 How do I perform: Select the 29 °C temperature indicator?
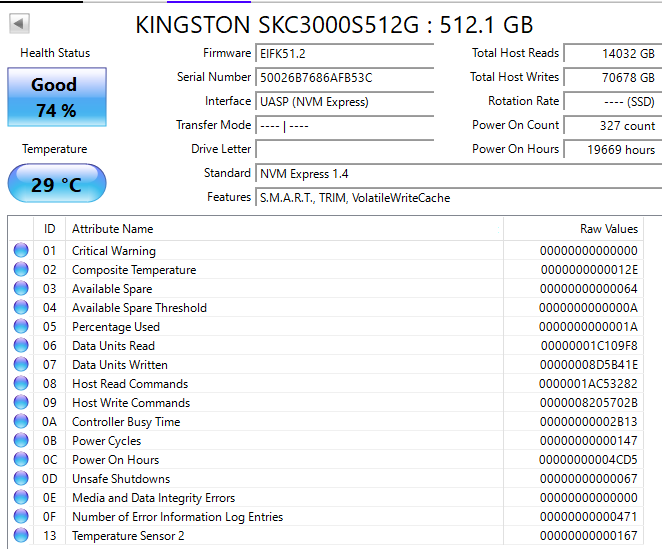click(x=57, y=184)
